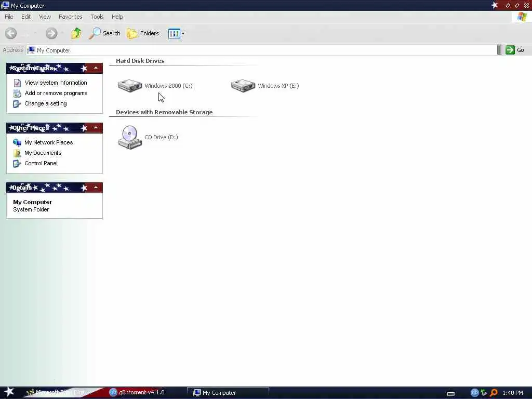Image resolution: width=532 pixels, height=399 pixels.
Task: Select the CD Drive (D:) icon
Action: 129,137
